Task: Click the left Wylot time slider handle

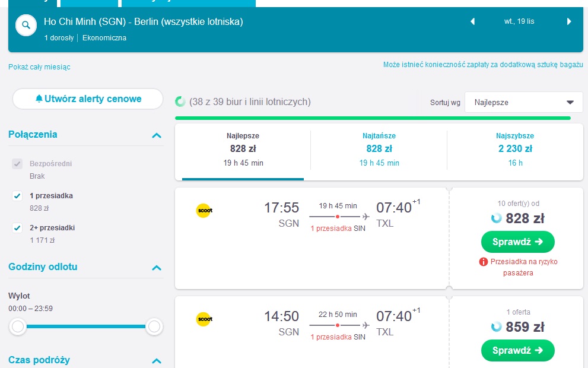Action: pos(18,326)
